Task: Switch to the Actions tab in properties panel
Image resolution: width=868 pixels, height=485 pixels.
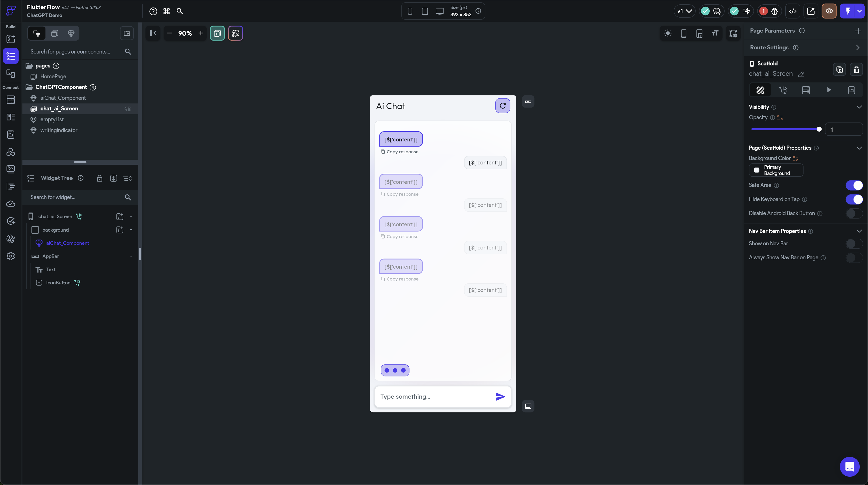Action: tap(783, 90)
